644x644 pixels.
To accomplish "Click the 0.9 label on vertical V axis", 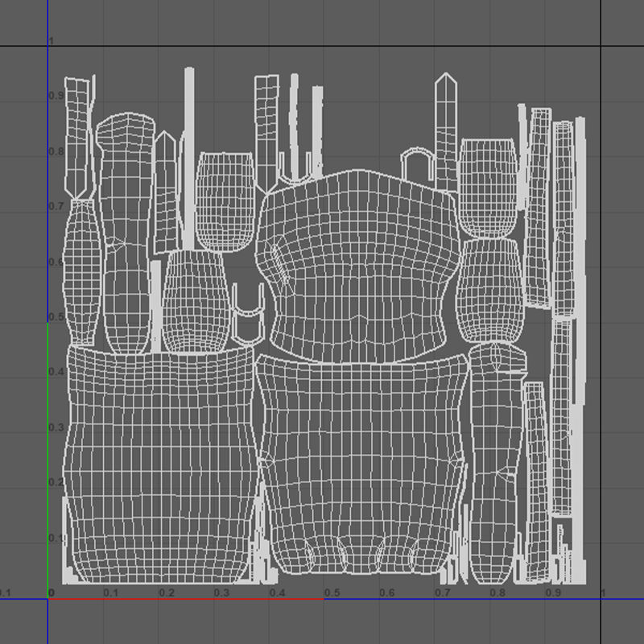I will coord(56,95).
